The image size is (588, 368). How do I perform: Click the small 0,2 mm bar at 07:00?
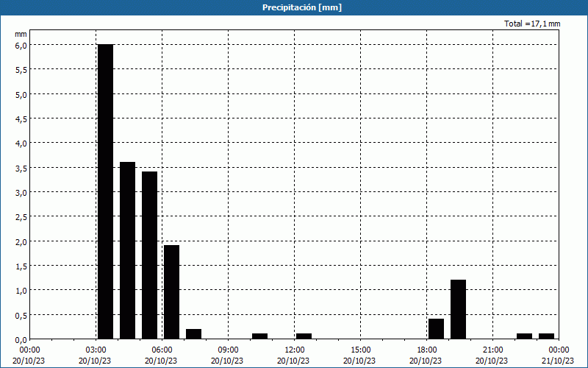[193, 333]
